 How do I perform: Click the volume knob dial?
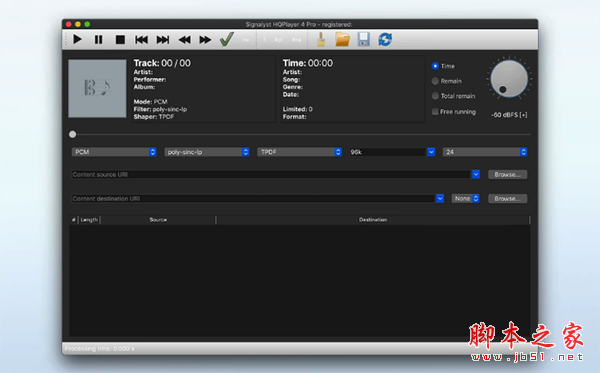coord(509,78)
